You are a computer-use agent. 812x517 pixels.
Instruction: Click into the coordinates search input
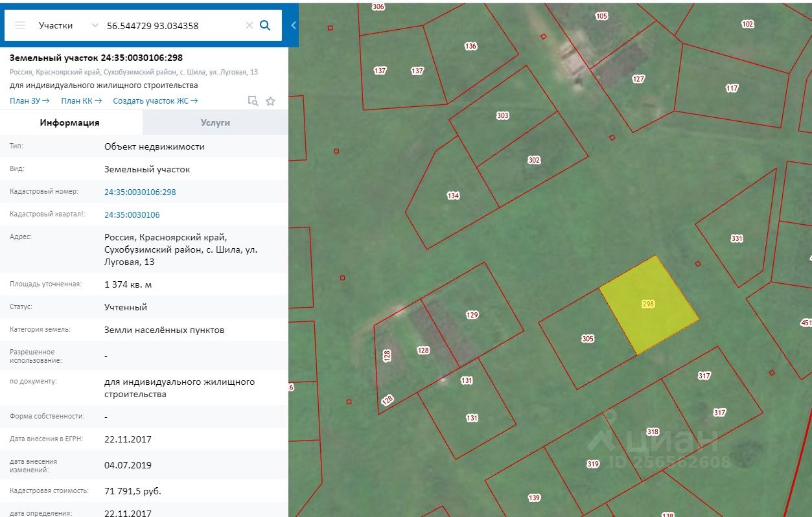(x=172, y=26)
